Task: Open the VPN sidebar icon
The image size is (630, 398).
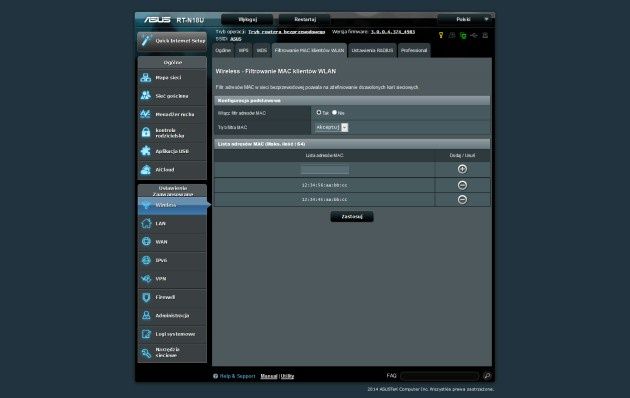Action: pos(146,279)
